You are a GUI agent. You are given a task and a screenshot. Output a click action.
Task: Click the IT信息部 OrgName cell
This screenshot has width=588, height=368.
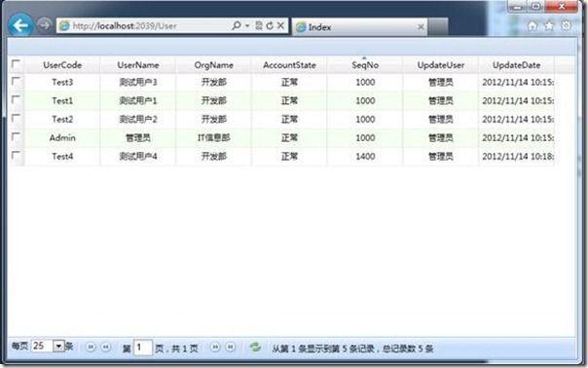click(214, 137)
